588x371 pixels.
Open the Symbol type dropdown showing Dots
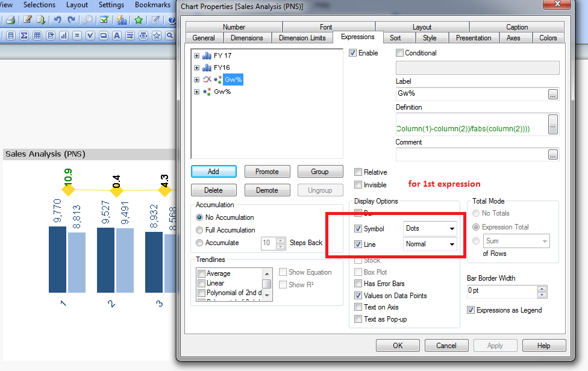[430, 228]
